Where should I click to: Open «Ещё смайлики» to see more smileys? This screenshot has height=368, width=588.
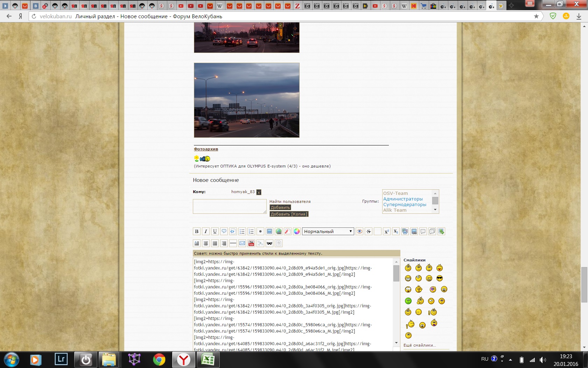click(420, 345)
